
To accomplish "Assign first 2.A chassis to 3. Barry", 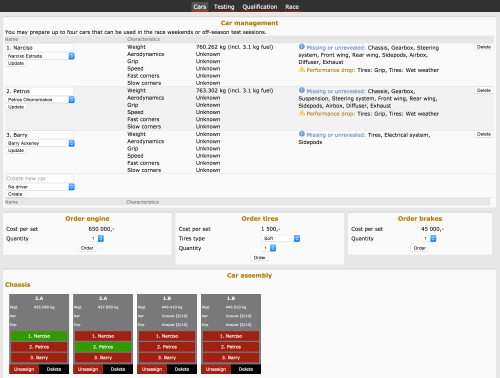I will click(39, 358).
